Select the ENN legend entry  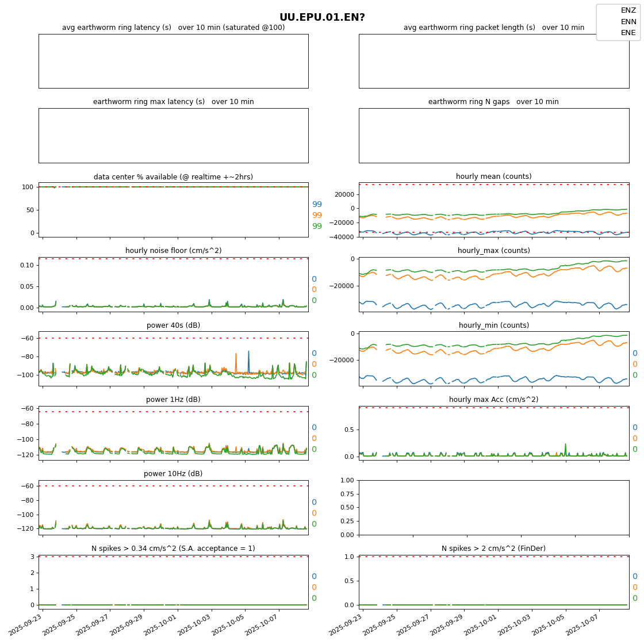[x=628, y=22]
